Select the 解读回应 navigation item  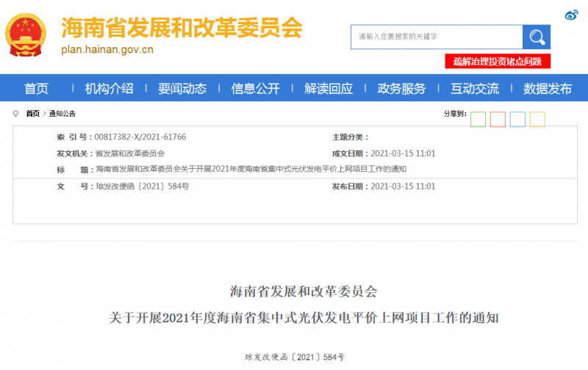pyautogui.click(x=329, y=89)
